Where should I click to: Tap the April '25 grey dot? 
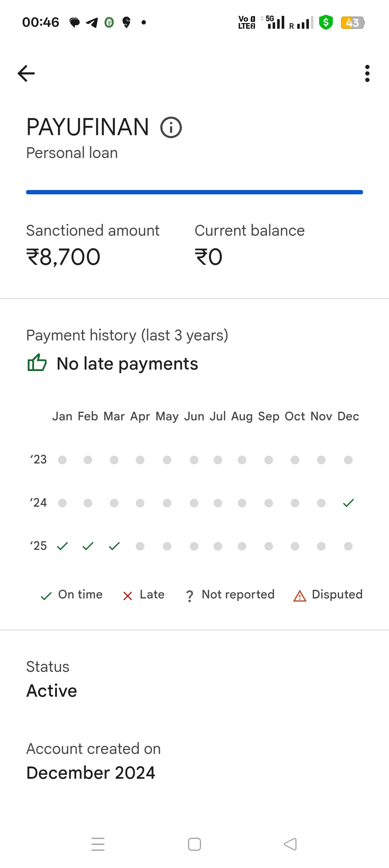pos(140,546)
